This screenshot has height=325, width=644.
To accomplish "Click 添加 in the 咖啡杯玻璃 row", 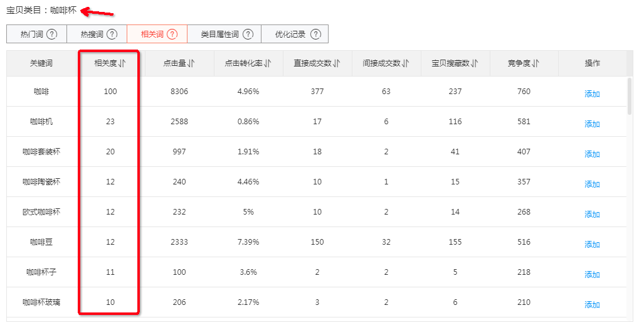I will (x=592, y=304).
